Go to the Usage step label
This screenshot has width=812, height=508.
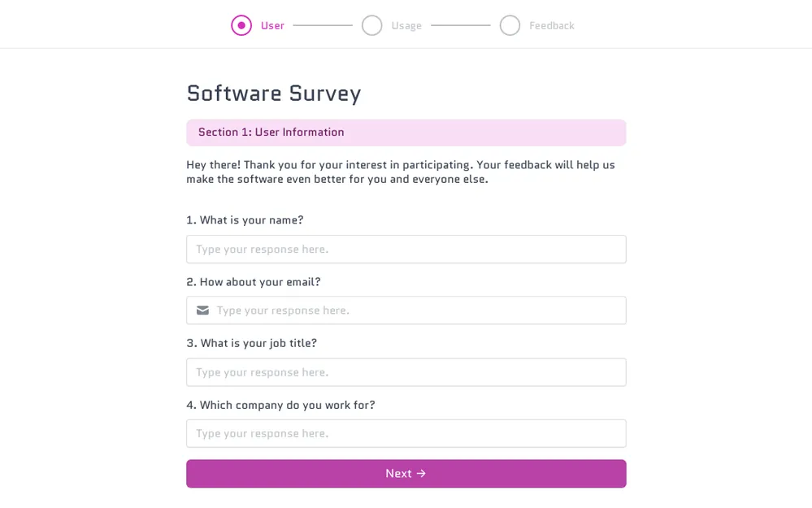tap(406, 25)
